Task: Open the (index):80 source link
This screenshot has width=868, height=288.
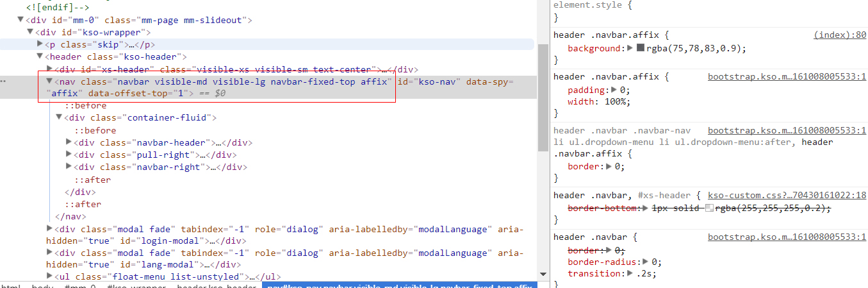Action: [x=840, y=35]
